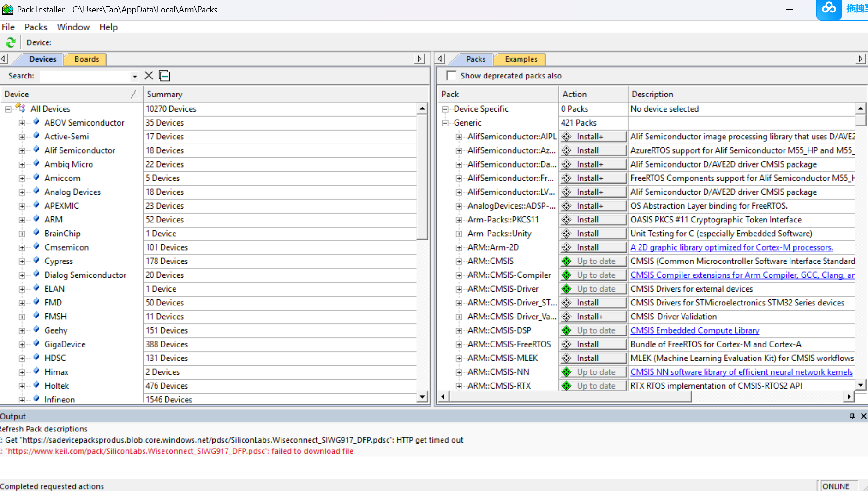The image size is (868, 491).
Task: Expand the Arm-Packs::Unity pack node
Action: coord(459,234)
